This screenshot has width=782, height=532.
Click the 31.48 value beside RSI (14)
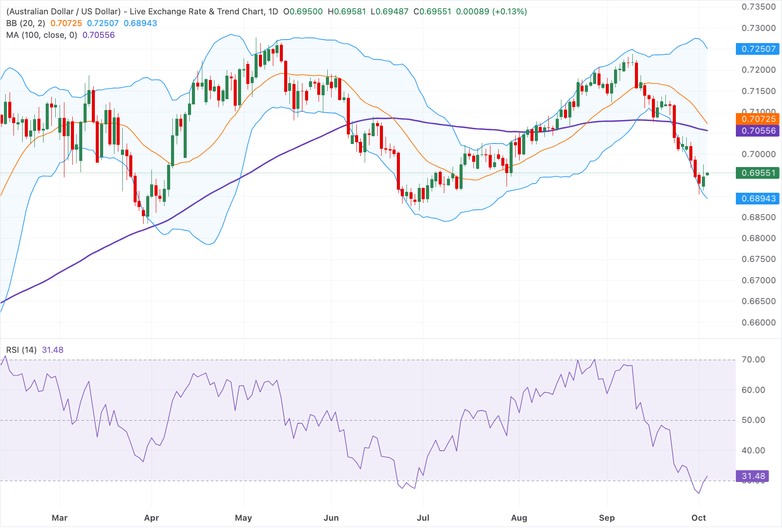[x=53, y=350]
